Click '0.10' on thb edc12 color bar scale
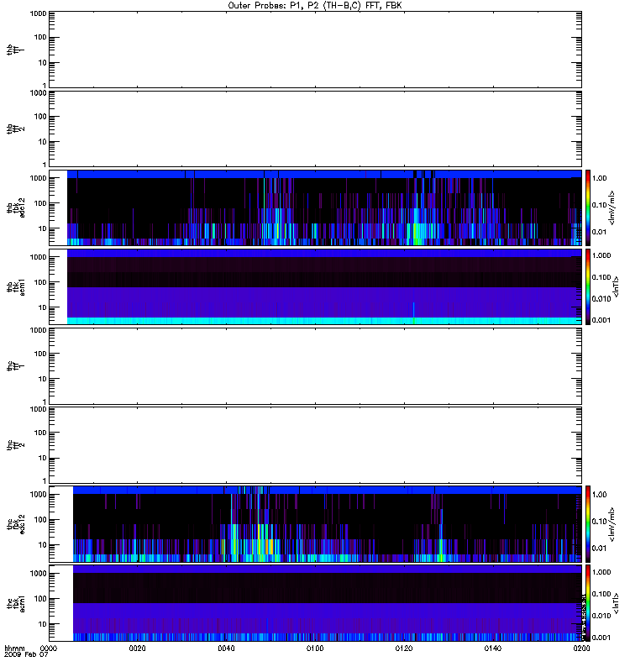This screenshot has width=630, height=672. pos(599,205)
